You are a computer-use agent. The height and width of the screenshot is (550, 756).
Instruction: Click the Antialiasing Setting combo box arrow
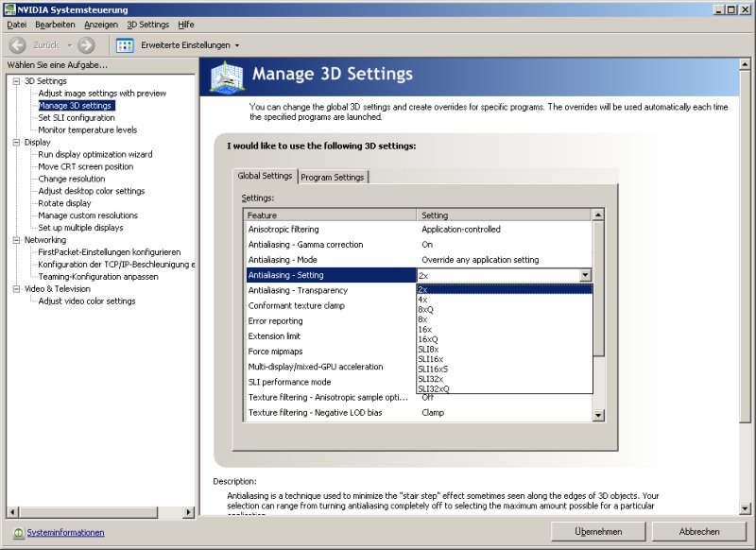tap(585, 275)
